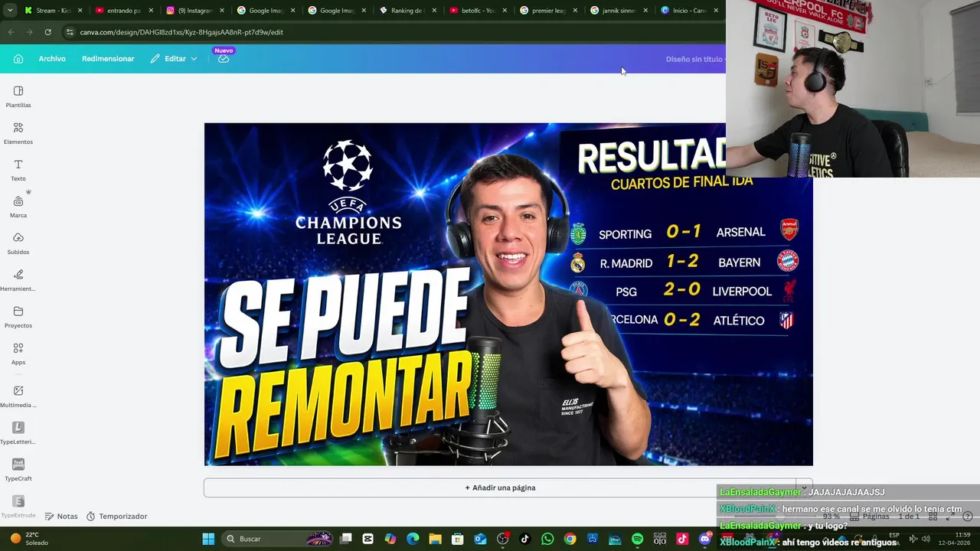Open the TypeExtrude app
This screenshot has height=551, width=980.
(x=18, y=507)
